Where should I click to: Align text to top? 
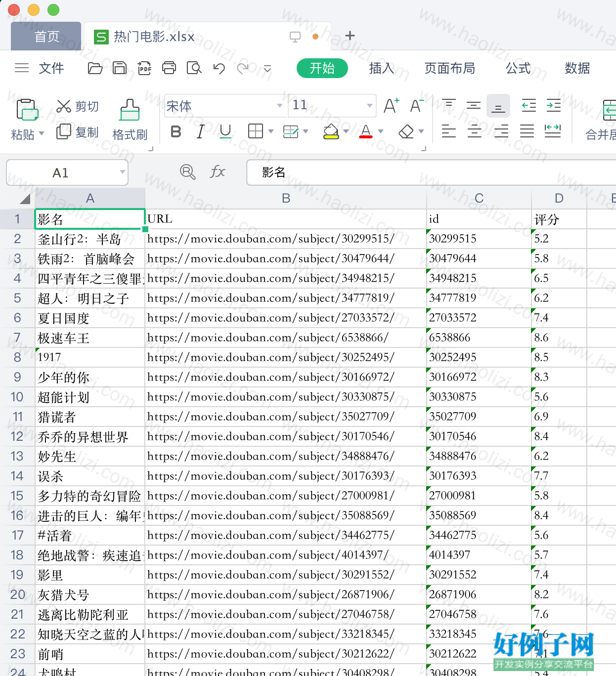click(449, 105)
